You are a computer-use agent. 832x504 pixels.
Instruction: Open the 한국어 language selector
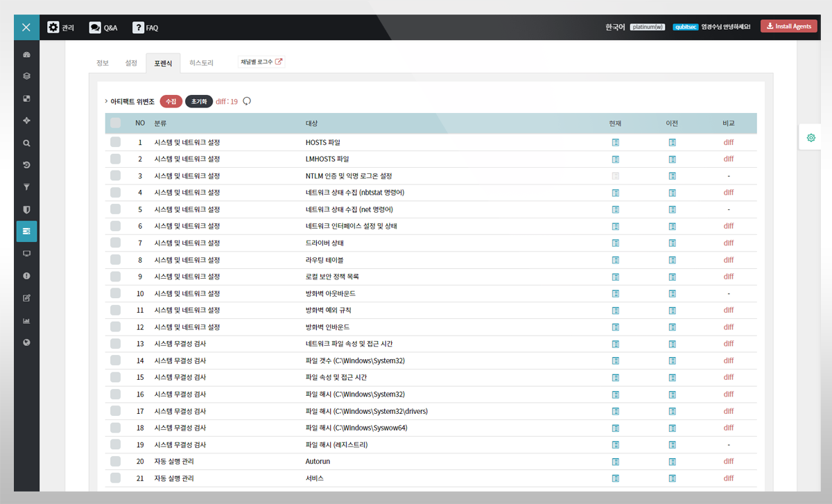click(x=614, y=27)
